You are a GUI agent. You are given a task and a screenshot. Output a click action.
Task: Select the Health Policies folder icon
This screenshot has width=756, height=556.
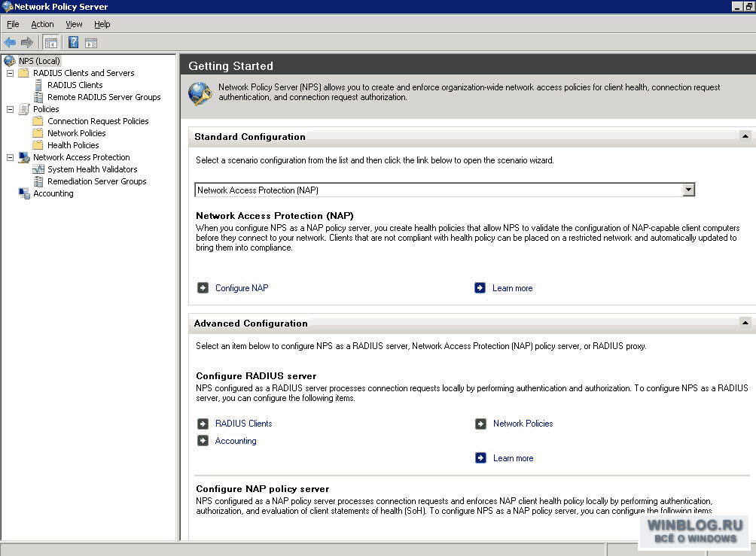(x=38, y=145)
